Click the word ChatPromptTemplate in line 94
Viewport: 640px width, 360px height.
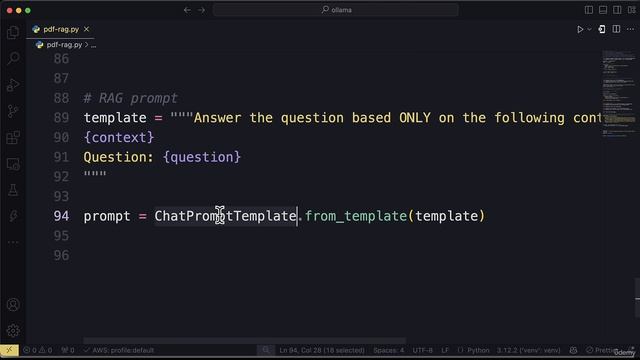pyautogui.click(x=225, y=216)
